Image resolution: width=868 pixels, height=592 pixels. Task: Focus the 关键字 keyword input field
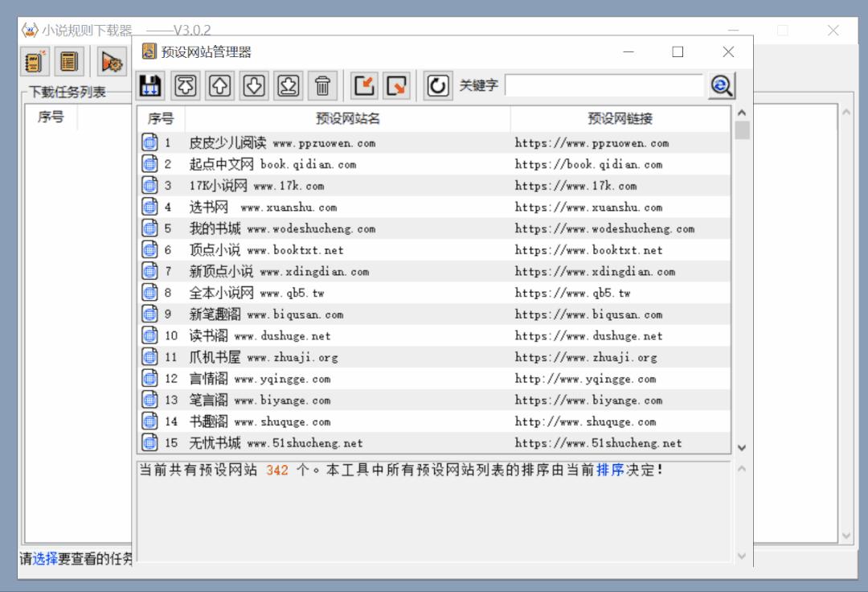pos(604,85)
